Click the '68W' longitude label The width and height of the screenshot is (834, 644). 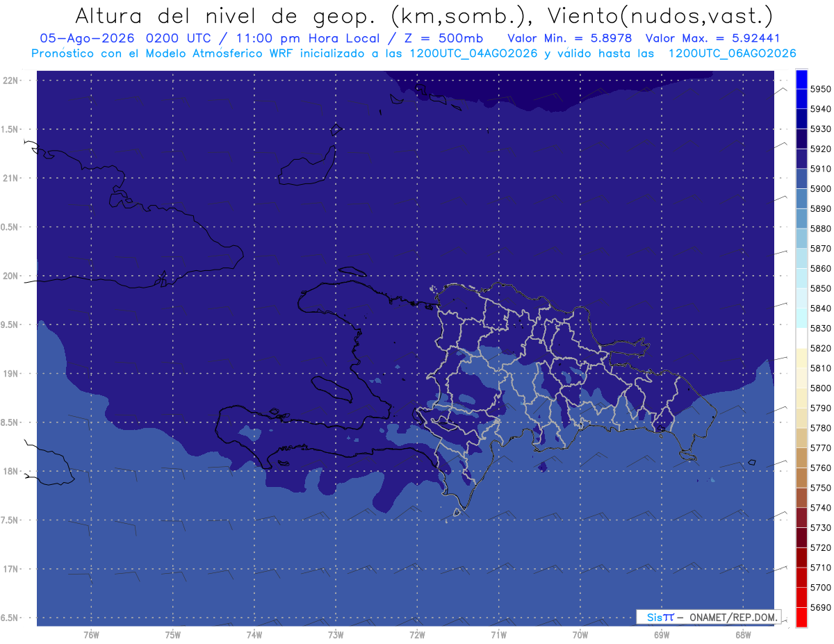click(743, 635)
